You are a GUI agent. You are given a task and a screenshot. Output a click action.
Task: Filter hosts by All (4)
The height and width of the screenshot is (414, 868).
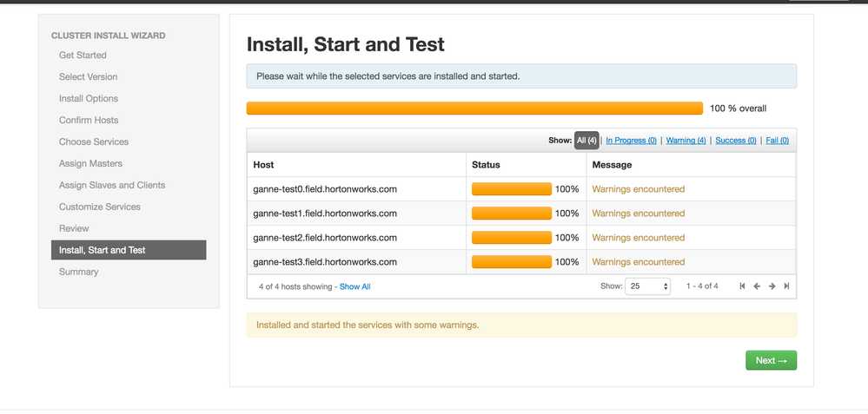tap(586, 141)
